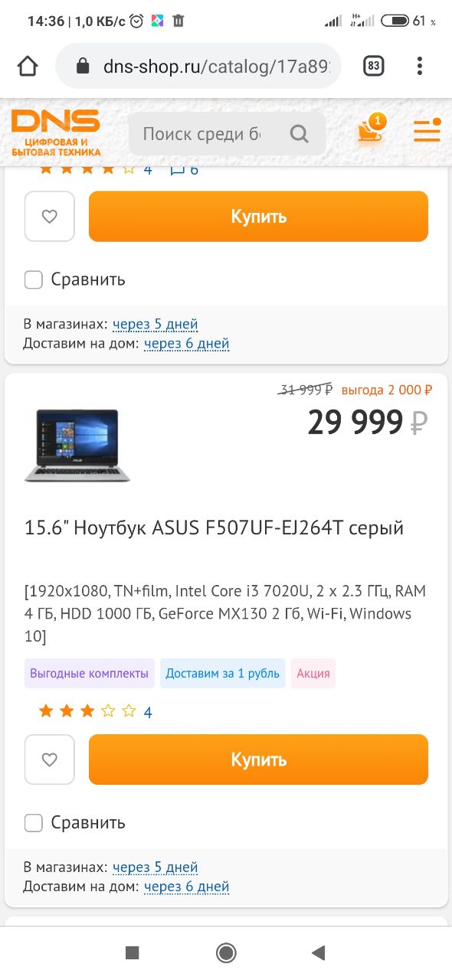The height and width of the screenshot is (980, 452).
Task: Tick the Сравнить checkbox for ASUS laptop
Action: (33, 823)
